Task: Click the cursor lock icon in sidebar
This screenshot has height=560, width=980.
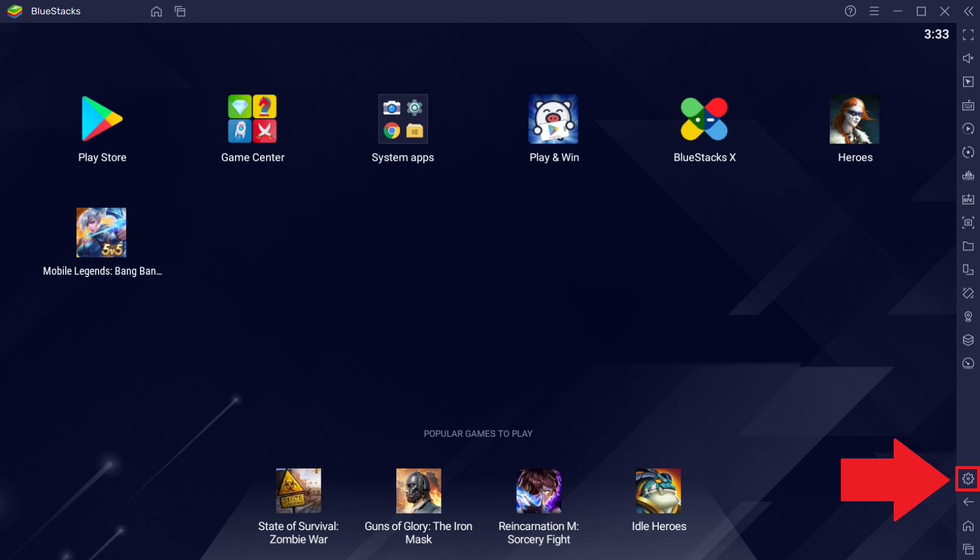Action: click(968, 82)
